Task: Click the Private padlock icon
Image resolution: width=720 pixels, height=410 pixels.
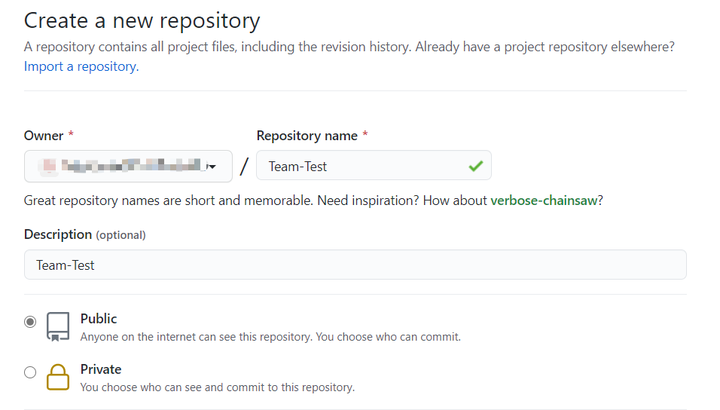Action: [58, 377]
